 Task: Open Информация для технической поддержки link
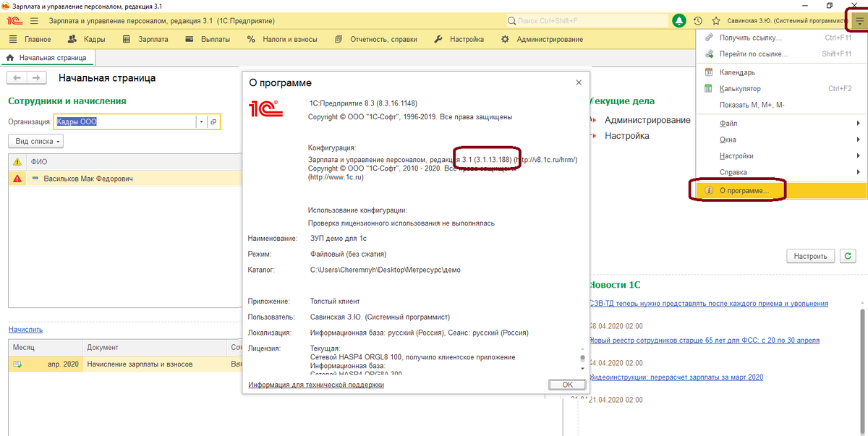316,385
